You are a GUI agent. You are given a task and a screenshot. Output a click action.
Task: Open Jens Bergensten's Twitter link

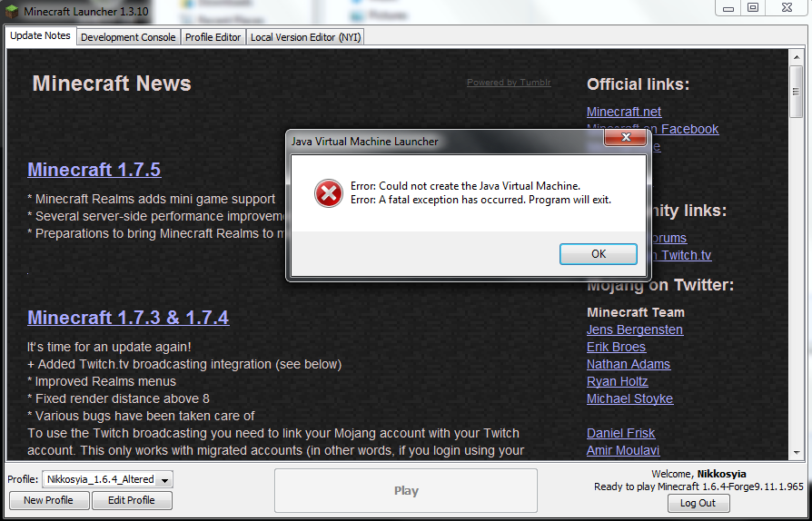pyautogui.click(x=634, y=329)
